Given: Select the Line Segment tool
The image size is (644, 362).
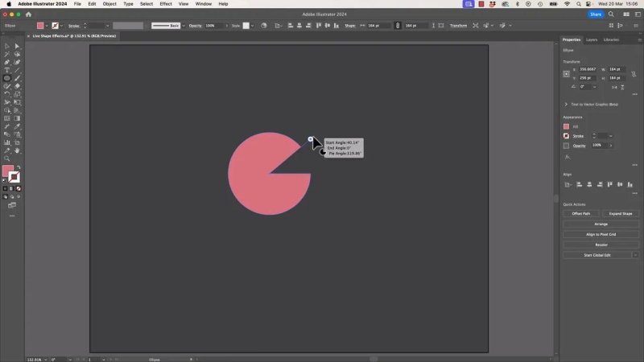Looking at the screenshot, I should click(17, 70).
